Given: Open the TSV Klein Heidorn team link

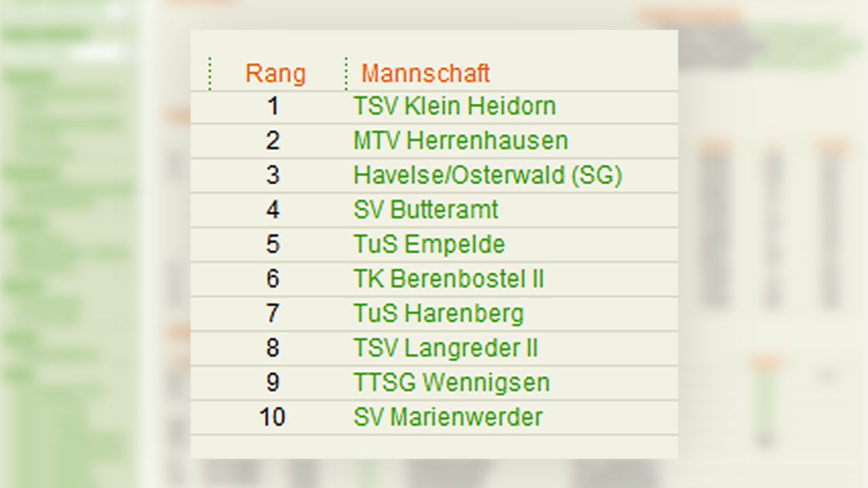Looking at the screenshot, I should [x=454, y=106].
